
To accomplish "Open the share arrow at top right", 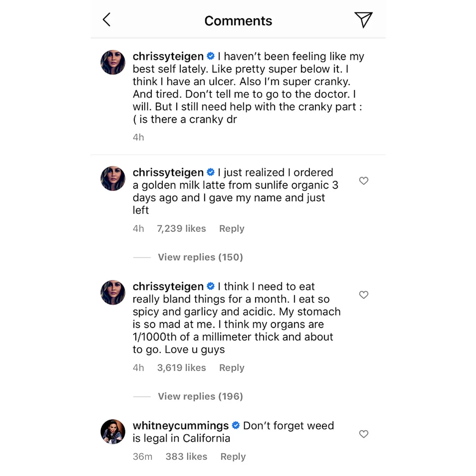I will point(364,20).
